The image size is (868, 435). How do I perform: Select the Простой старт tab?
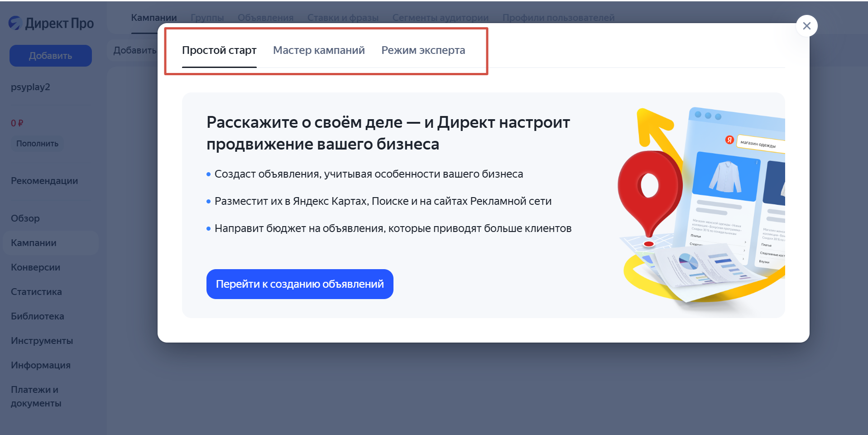pos(219,50)
